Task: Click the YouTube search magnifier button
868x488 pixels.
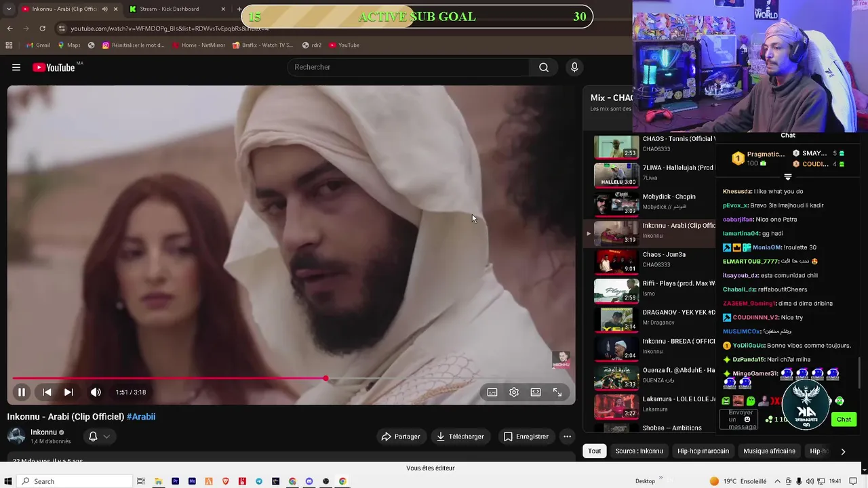Action: [544, 67]
